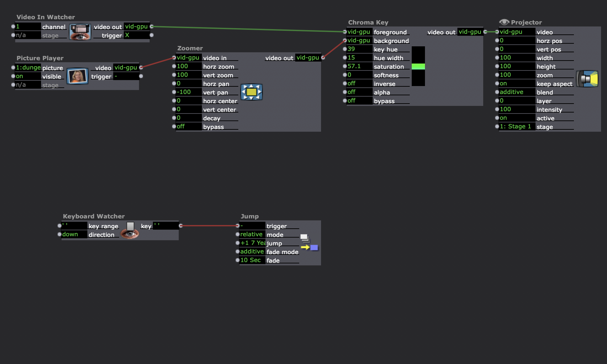The image size is (607, 364).
Task: Toggle the Projector keep aspect value
Action: click(517, 83)
